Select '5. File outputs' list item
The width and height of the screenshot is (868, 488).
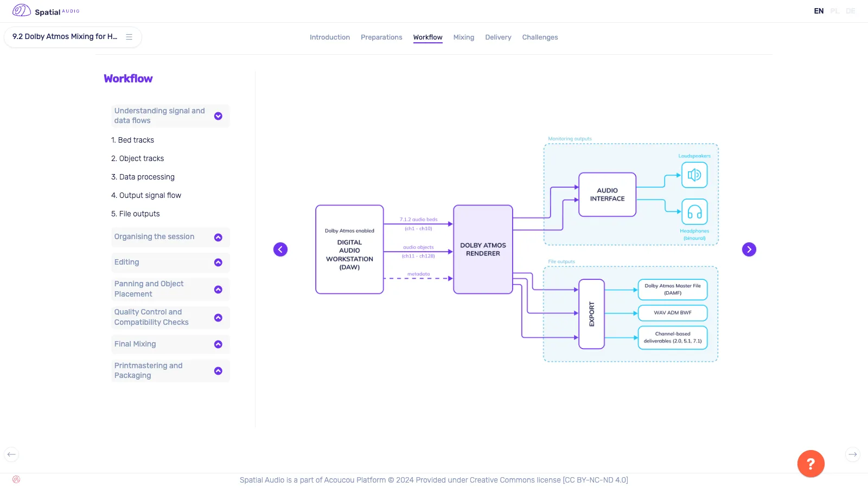(x=135, y=214)
